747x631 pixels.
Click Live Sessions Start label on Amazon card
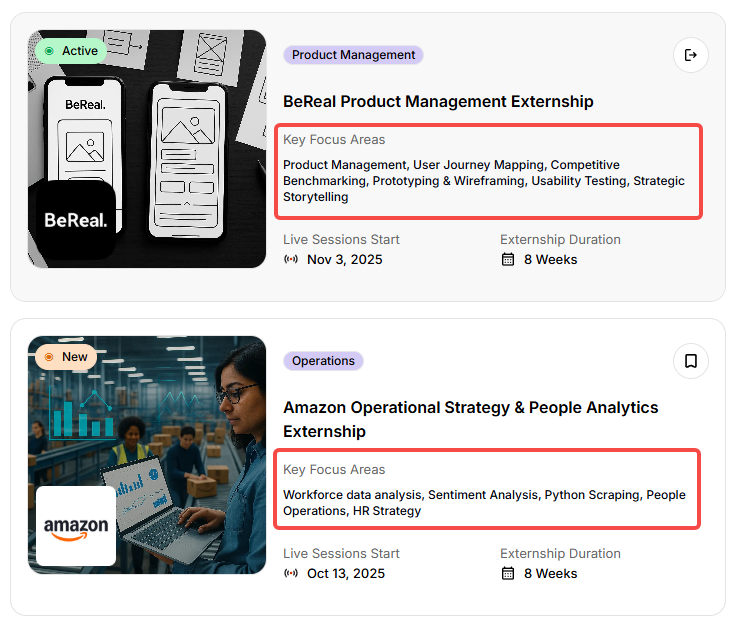pos(341,553)
